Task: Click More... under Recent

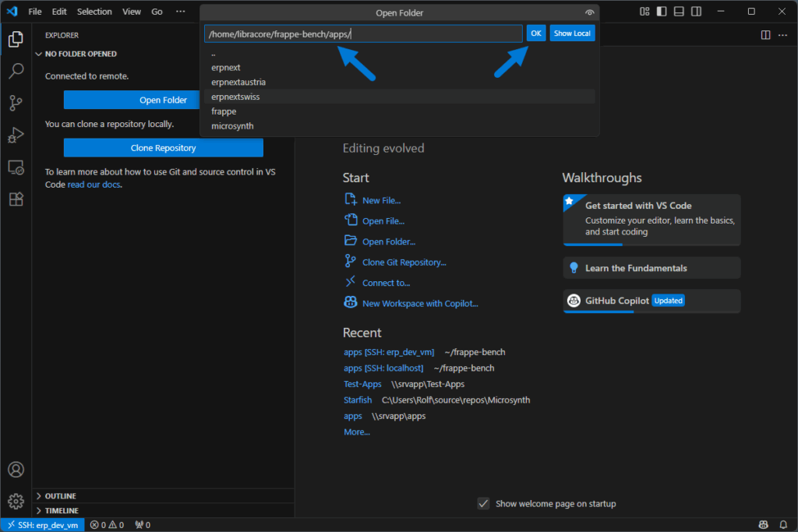Action: click(357, 432)
